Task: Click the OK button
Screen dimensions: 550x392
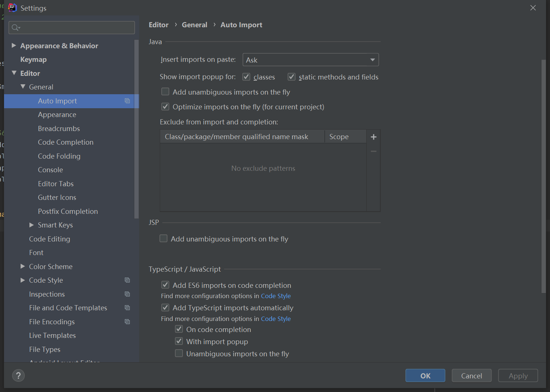Action: [425, 375]
